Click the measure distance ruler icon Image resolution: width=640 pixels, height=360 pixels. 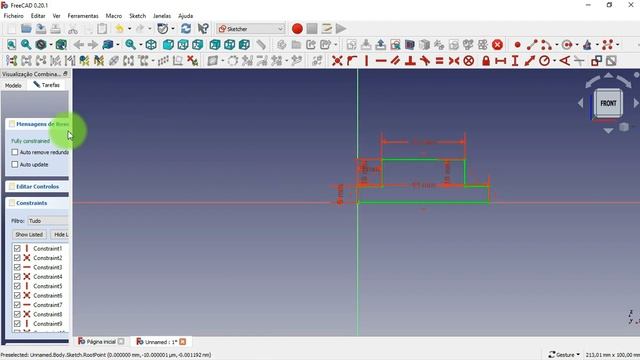pyautogui.click(x=261, y=44)
